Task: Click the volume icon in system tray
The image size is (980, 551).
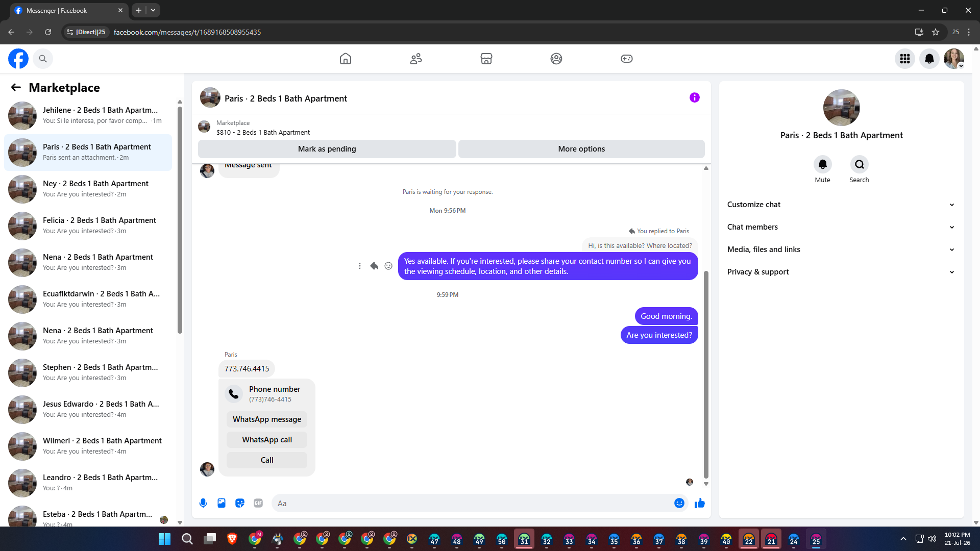Action: (x=932, y=539)
